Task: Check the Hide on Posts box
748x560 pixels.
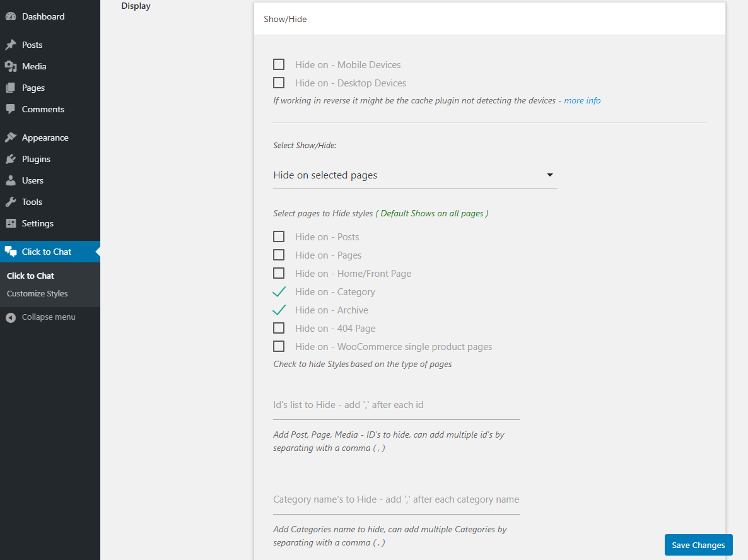Action: [279, 236]
